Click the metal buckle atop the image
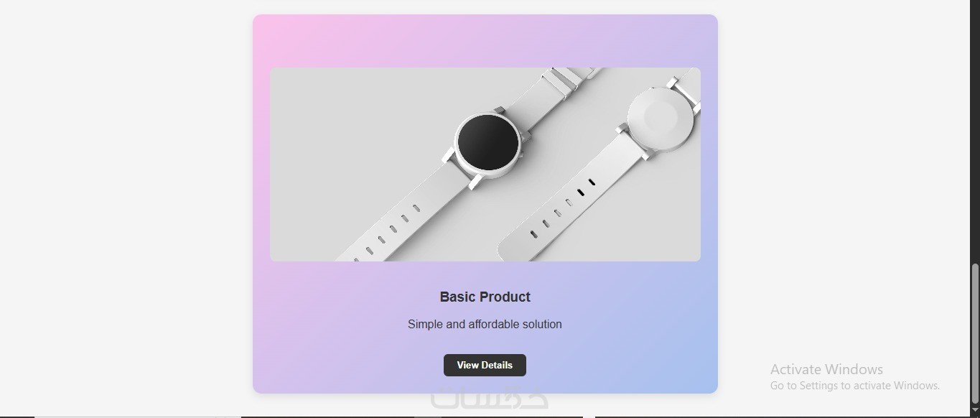This screenshot has width=980, height=418. 566,78
